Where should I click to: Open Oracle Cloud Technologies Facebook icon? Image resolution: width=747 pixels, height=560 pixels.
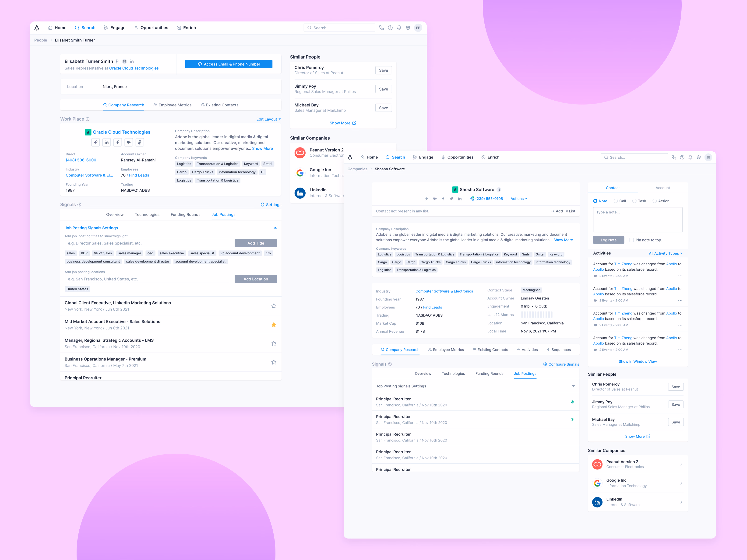[x=117, y=142]
